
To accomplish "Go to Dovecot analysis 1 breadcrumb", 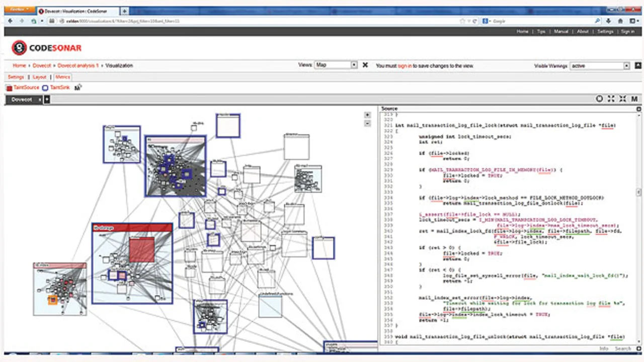I will pyautogui.click(x=78, y=65).
